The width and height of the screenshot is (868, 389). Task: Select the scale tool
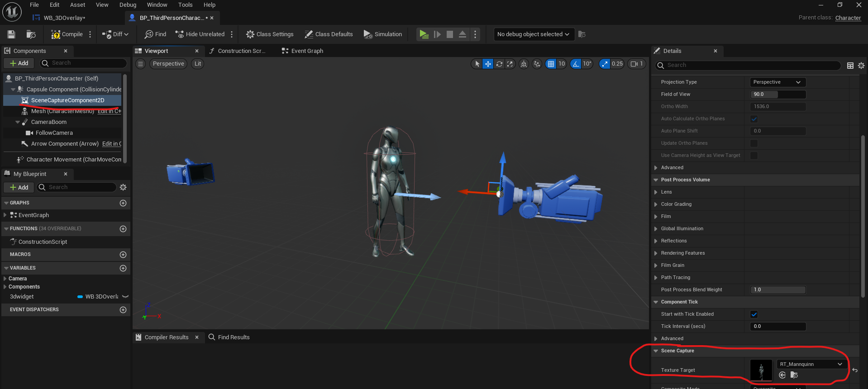tap(510, 64)
